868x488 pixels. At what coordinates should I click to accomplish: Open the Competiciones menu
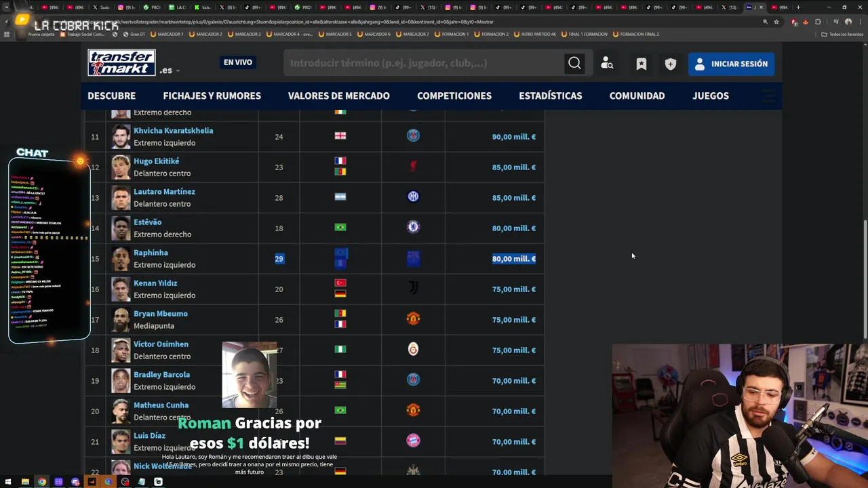coord(454,96)
